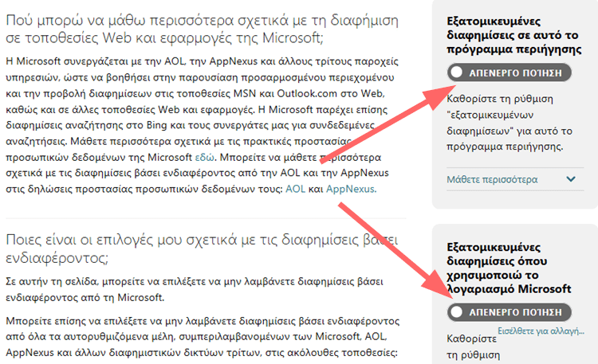Image resolution: width=598 pixels, height=364 pixels.
Task: Click paragraph starting 'Σε αυτήν τη σελίδα'
Action: pos(195,289)
